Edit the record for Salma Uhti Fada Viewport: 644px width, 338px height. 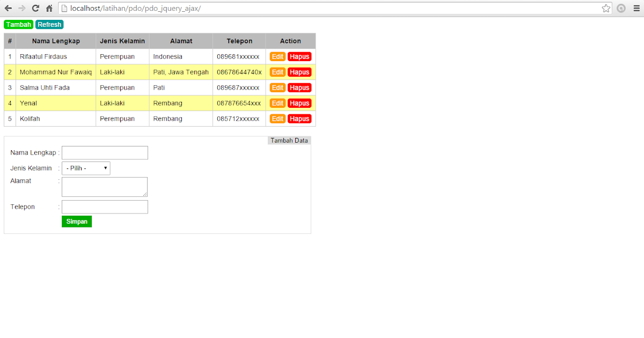(x=277, y=87)
